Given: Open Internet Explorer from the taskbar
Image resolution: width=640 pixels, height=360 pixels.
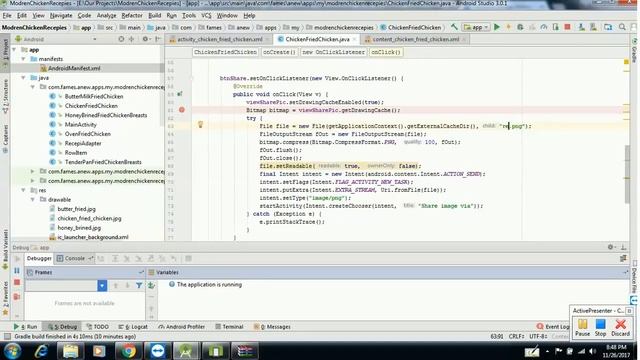Looking at the screenshot, I should tap(41, 351).
